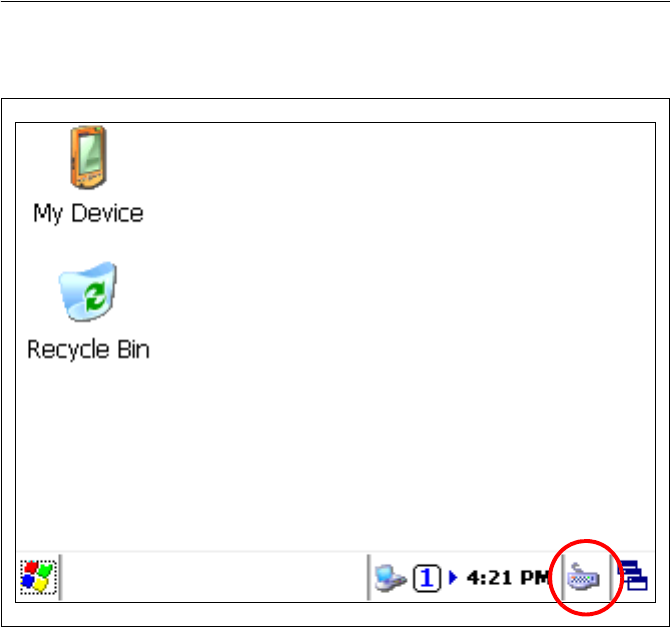Viewport: 670px width, 627px height.
Task: Open the keyboard input panel icon
Action: (x=584, y=577)
